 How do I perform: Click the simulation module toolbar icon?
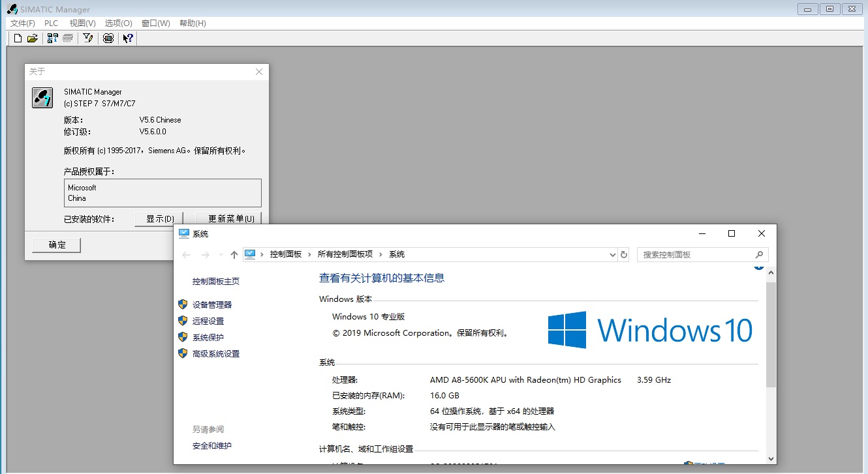pyautogui.click(x=108, y=38)
